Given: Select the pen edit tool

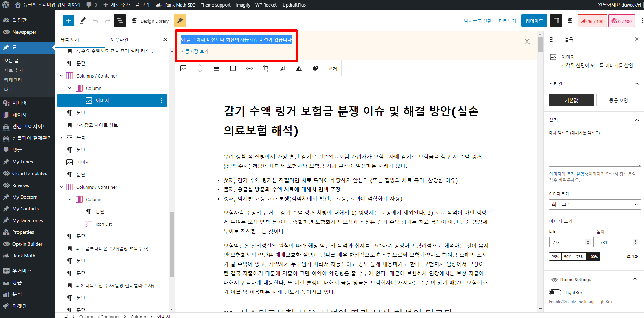Looking at the screenshot, I should (x=83, y=21).
